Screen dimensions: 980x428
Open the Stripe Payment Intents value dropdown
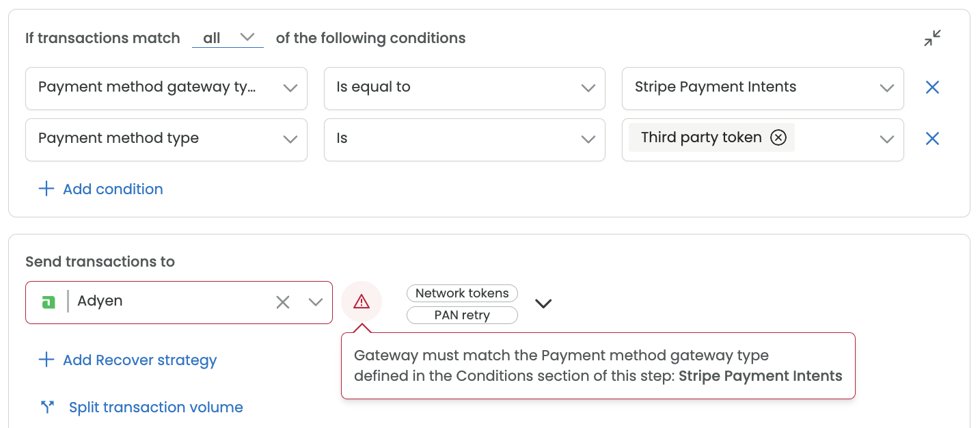(763, 88)
